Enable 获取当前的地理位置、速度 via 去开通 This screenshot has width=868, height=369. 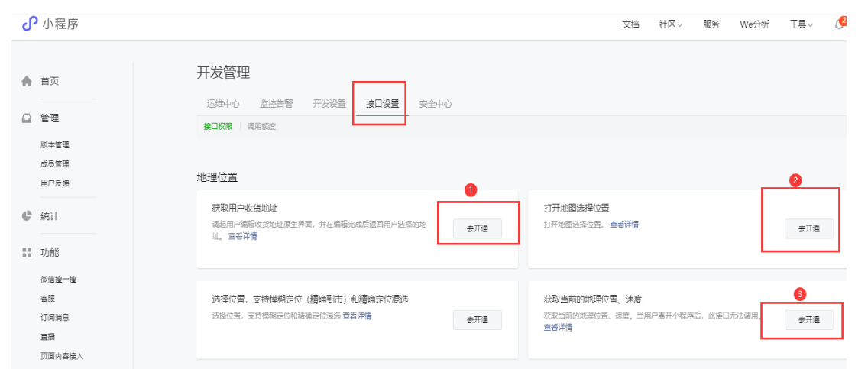[808, 320]
